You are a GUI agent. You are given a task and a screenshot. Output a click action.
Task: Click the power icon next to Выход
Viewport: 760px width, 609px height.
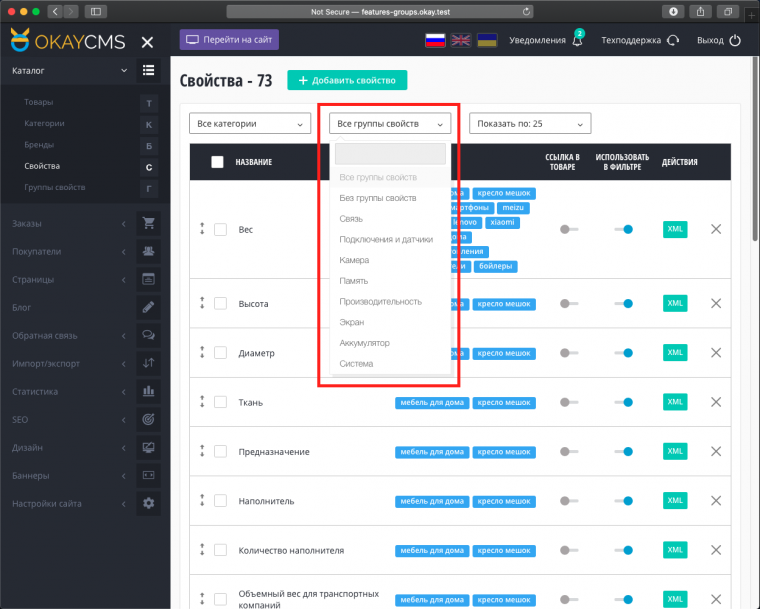736,41
